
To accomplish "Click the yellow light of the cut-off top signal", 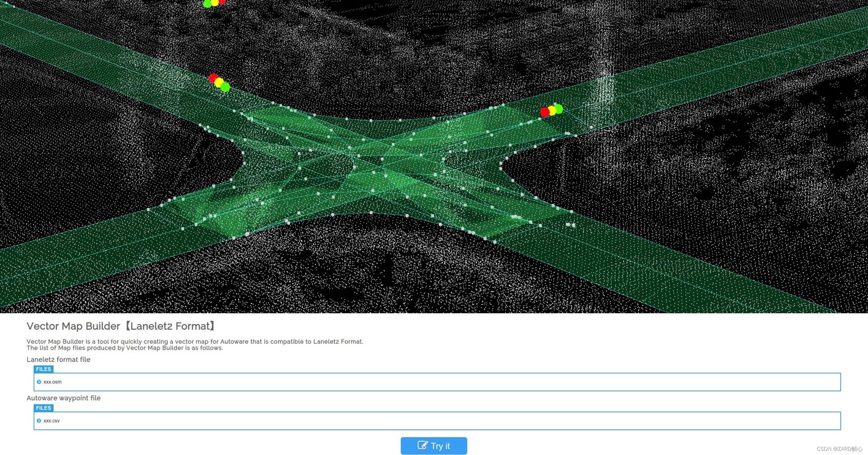I will 215,3.
